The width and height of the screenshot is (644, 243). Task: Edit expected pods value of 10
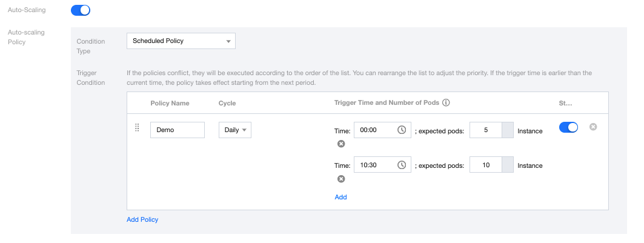486,165
